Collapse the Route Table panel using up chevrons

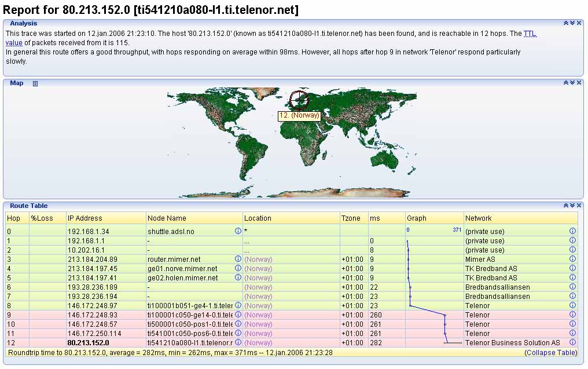(x=566, y=206)
